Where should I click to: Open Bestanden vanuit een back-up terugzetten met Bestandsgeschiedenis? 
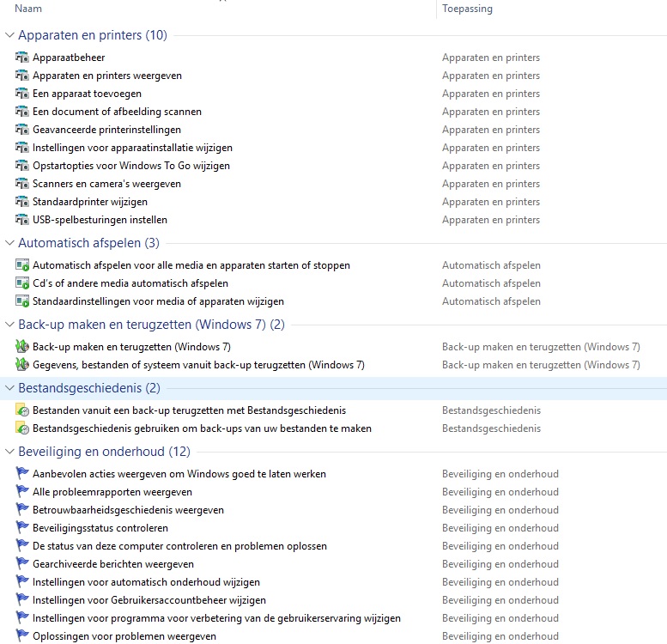point(190,410)
